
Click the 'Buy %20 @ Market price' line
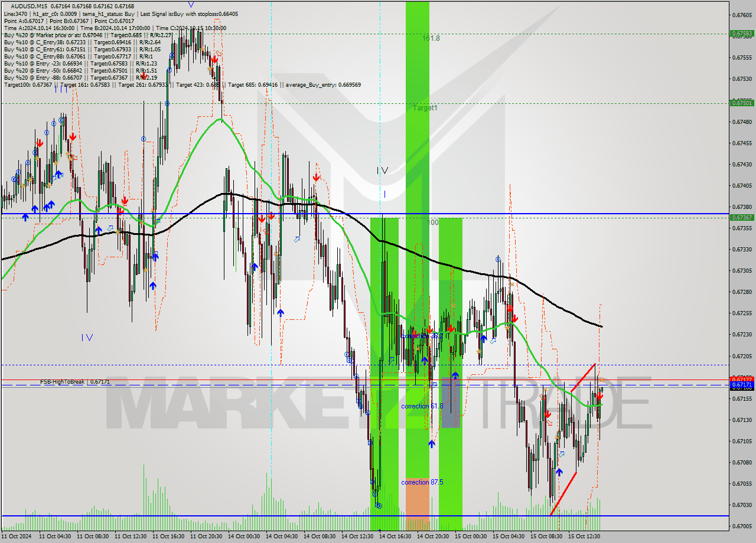coord(88,35)
